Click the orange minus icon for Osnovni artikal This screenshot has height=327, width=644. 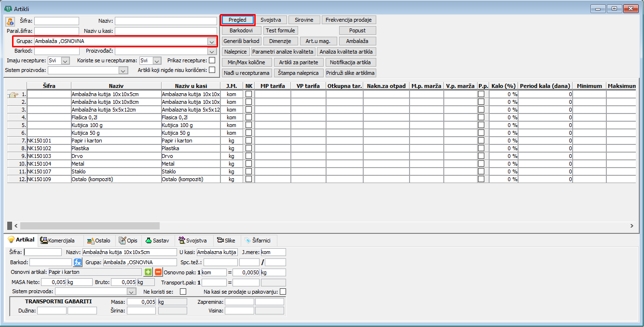[x=158, y=272]
